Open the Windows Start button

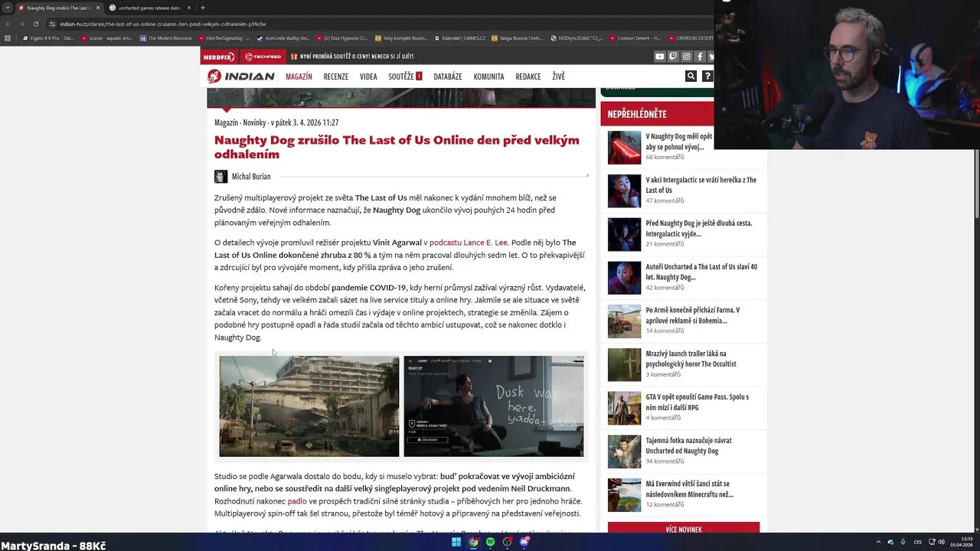456,542
